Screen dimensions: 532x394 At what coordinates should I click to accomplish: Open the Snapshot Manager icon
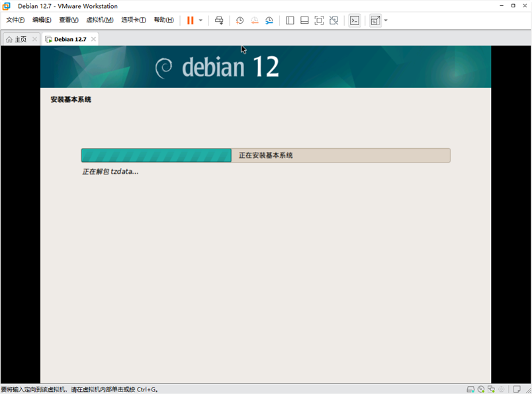(x=269, y=20)
